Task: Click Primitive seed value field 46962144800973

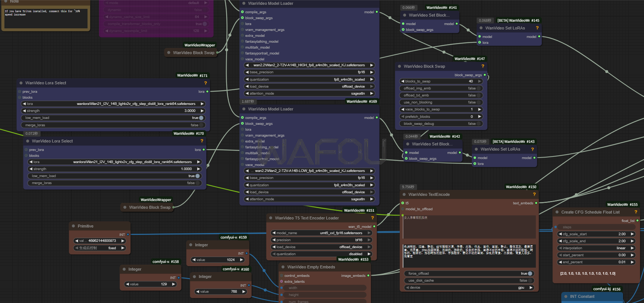Action: (100, 241)
